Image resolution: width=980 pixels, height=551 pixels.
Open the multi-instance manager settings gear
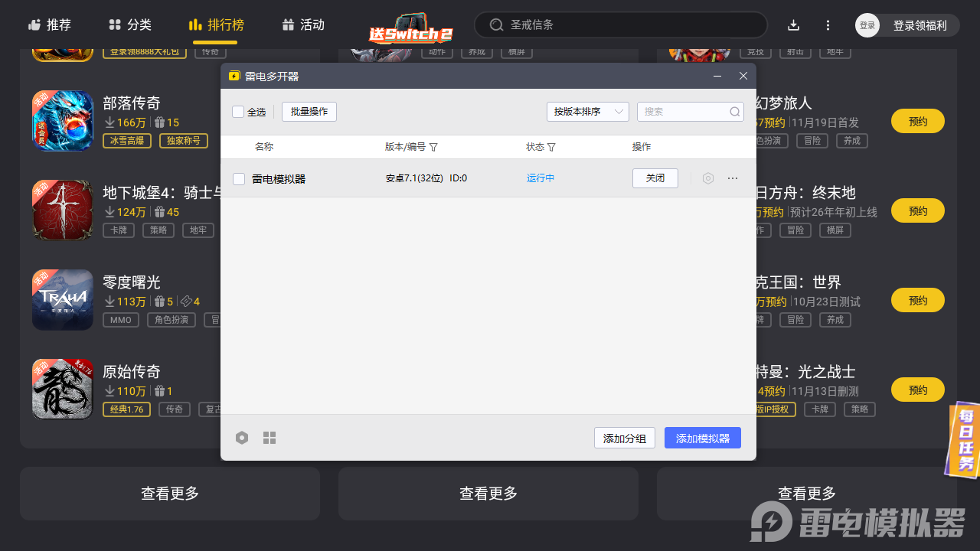click(242, 437)
